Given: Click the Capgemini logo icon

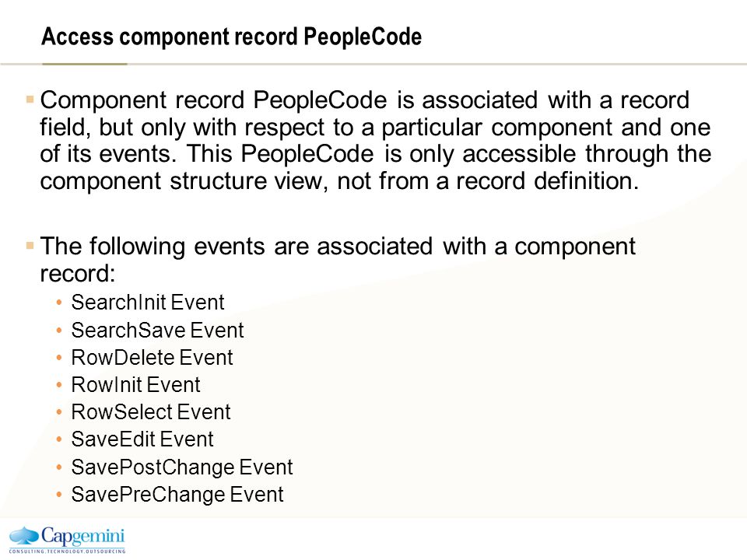Looking at the screenshot, I should pos(24,536).
